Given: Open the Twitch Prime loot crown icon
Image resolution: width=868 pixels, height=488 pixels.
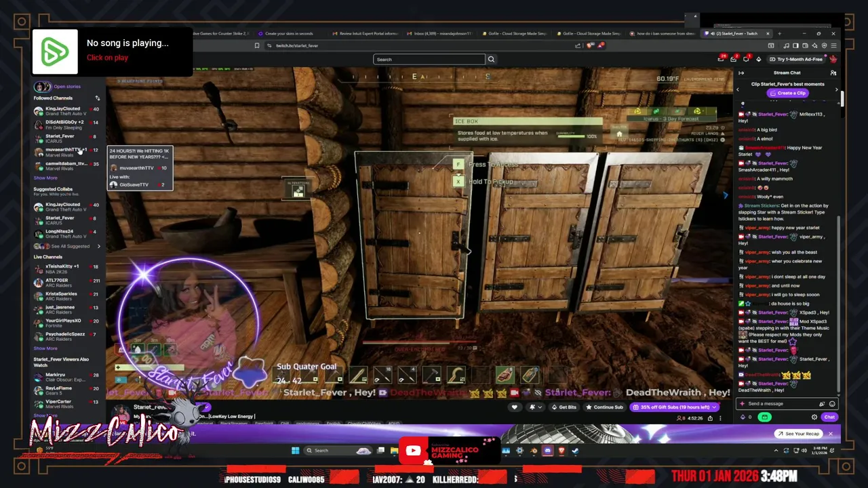Looking at the screenshot, I should [x=721, y=60].
